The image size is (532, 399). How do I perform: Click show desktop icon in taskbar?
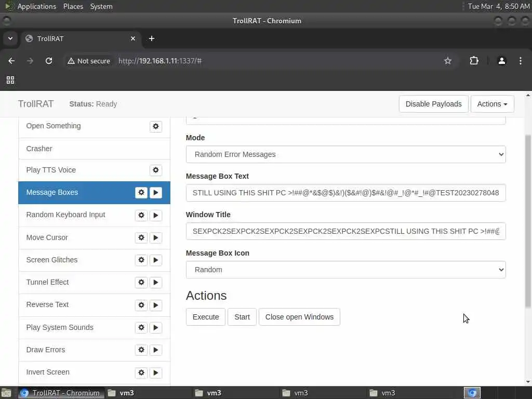point(6,393)
